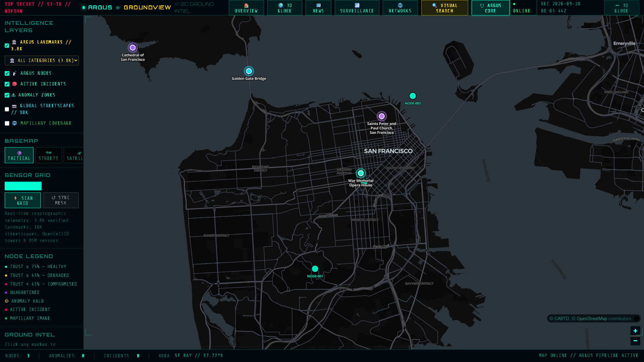The image size is (644, 362).
Task: Open the All Categories dropdown
Action: (x=42, y=61)
